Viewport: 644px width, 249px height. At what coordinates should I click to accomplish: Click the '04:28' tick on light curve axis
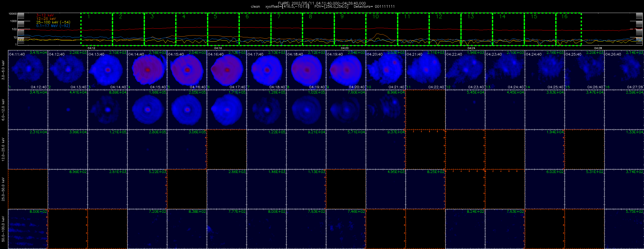click(x=598, y=48)
